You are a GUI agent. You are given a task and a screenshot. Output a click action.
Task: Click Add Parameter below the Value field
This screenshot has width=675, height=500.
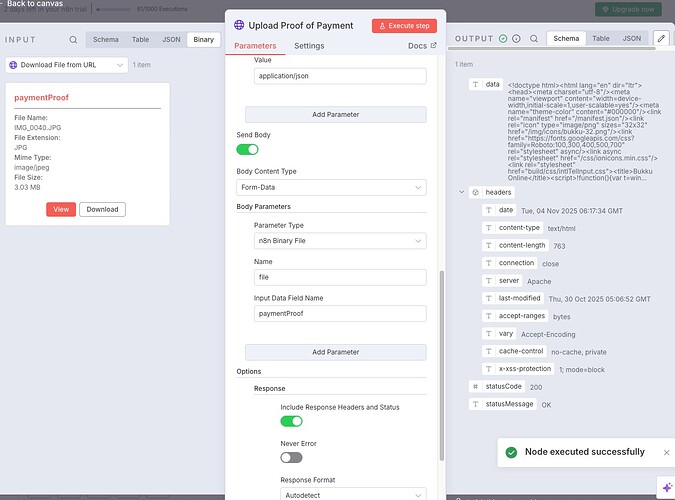click(x=335, y=115)
